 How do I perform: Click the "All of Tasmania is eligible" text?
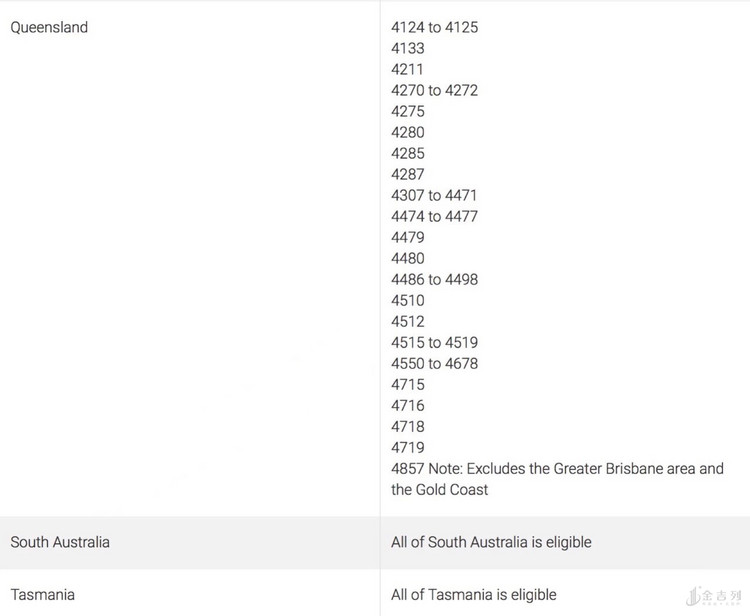tap(473, 595)
